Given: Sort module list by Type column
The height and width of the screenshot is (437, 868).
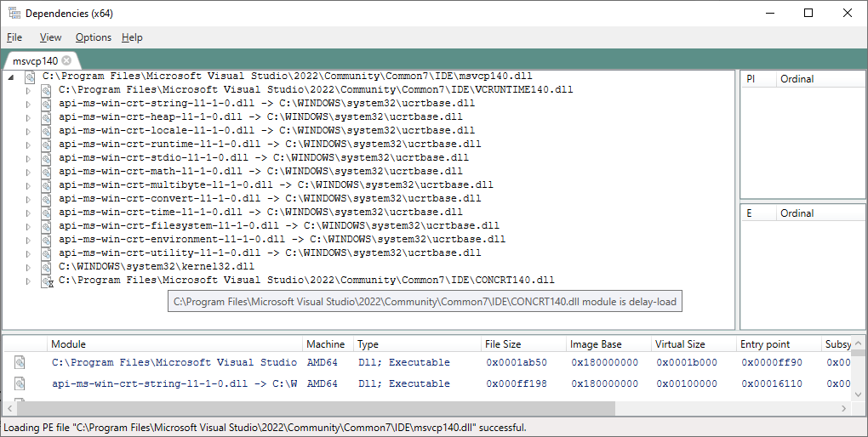Looking at the screenshot, I should coord(417,344).
